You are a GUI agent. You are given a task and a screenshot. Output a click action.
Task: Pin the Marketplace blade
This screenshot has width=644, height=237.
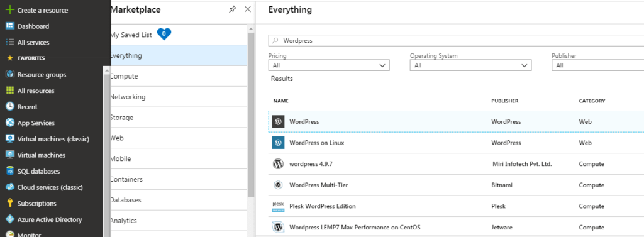pyautogui.click(x=233, y=9)
